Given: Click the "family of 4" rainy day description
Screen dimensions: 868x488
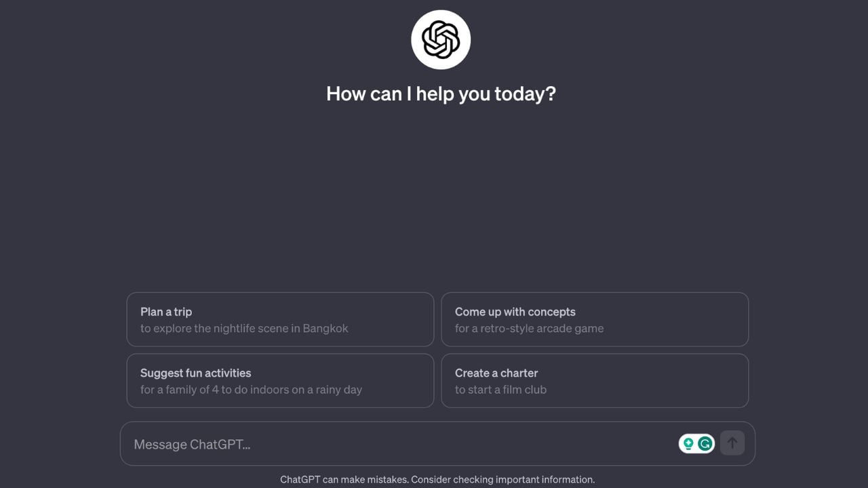Looking at the screenshot, I should coord(251,390).
